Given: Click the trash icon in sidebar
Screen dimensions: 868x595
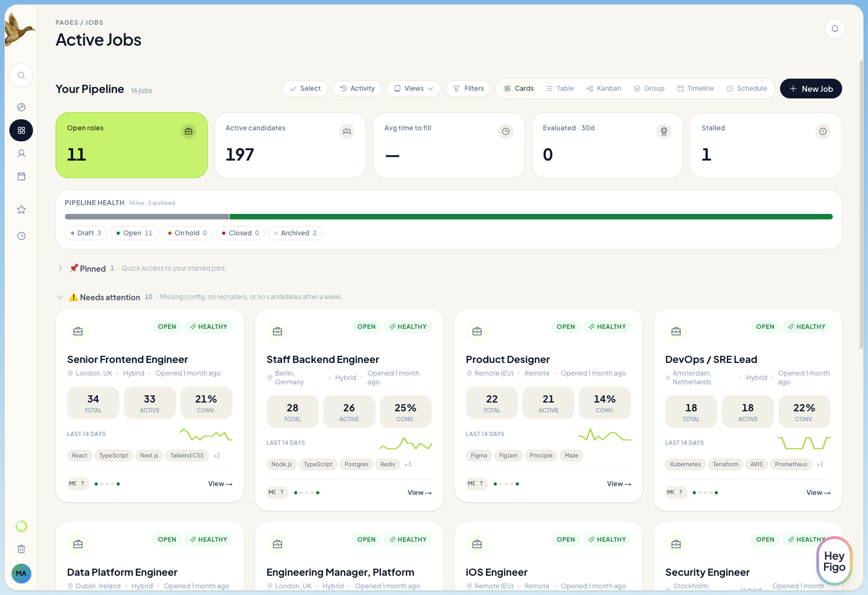Looking at the screenshot, I should click(x=21, y=549).
